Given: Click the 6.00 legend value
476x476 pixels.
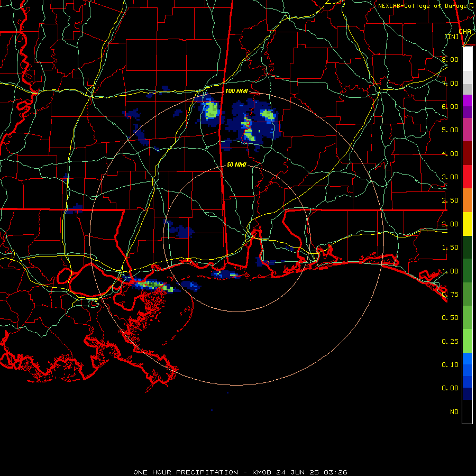Looking at the screenshot, I should [450, 106].
